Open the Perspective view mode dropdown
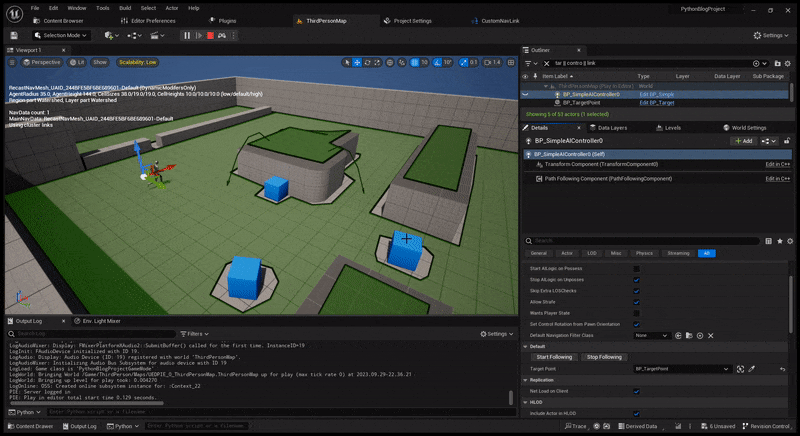This screenshot has width=800, height=436. pos(42,62)
